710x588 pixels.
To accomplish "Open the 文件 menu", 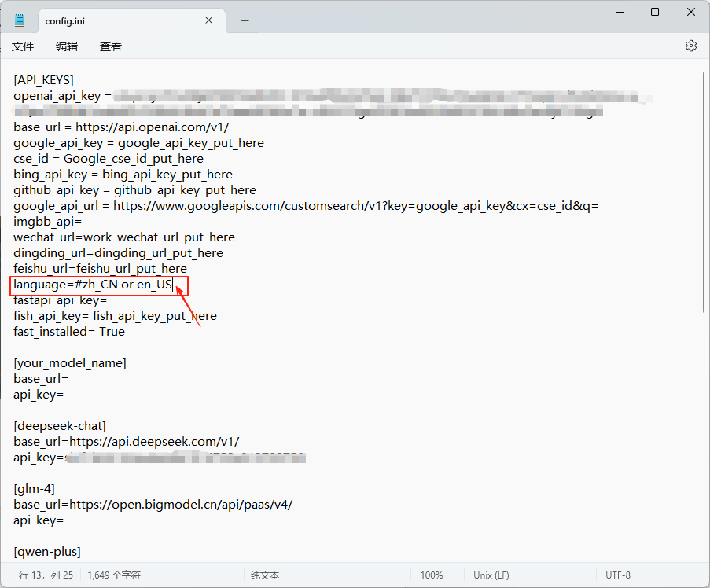I will 23,46.
